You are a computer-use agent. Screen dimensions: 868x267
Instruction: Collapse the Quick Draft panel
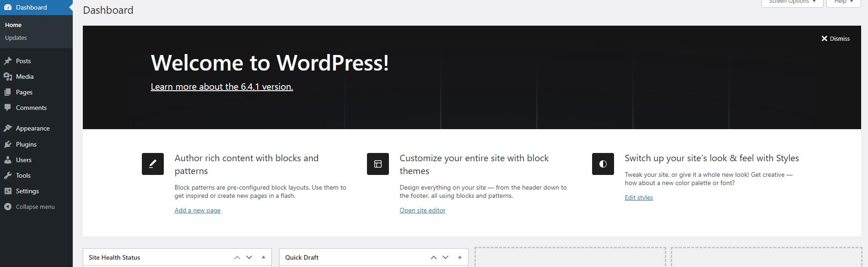(x=460, y=257)
